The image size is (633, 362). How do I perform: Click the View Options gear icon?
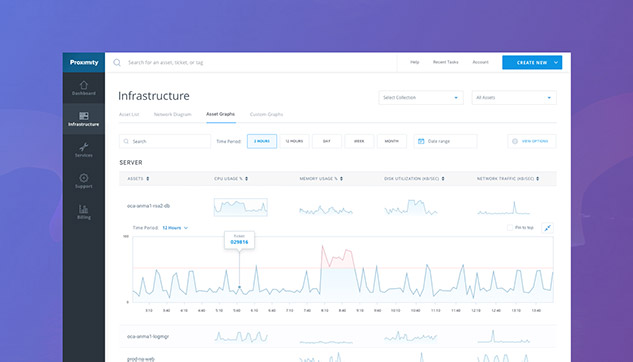pos(515,141)
